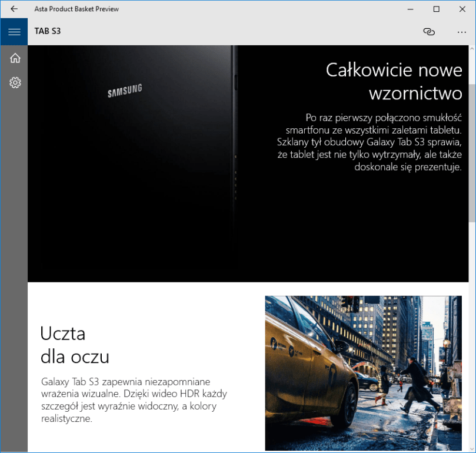Select the taxi street photo
Image resolution: width=476 pixels, height=453 pixels.
point(363,373)
